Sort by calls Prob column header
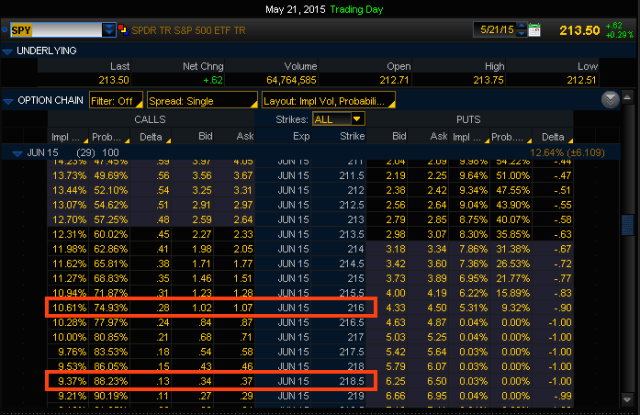Image resolution: width=640 pixels, height=415 pixels. pos(109,137)
